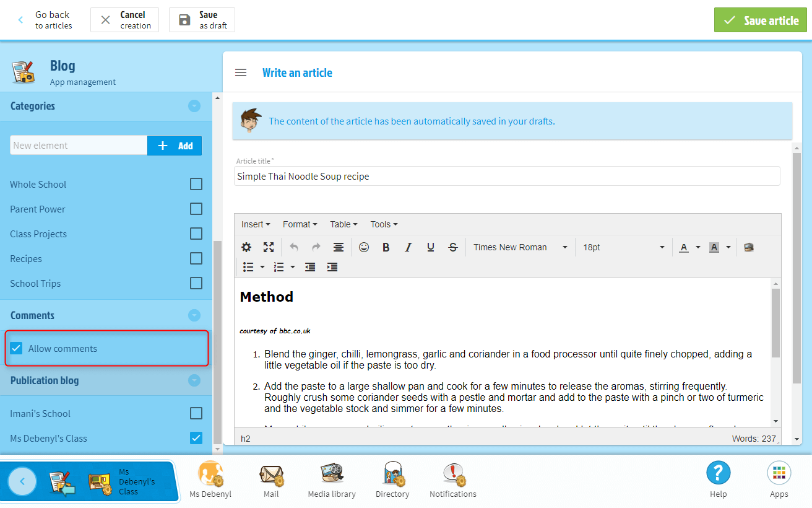
Task: Open the bullet list style dropdown arrow
Action: 262,267
